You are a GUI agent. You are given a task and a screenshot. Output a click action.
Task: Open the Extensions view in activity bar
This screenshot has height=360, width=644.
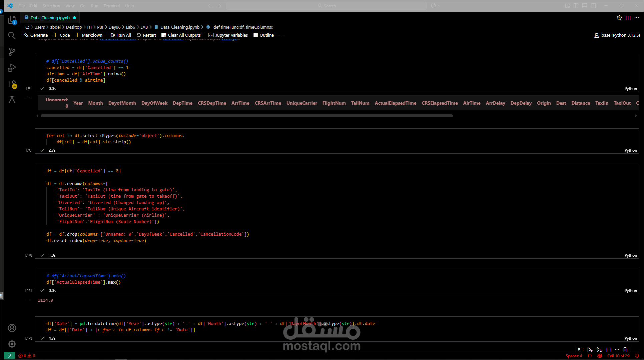click(12, 84)
